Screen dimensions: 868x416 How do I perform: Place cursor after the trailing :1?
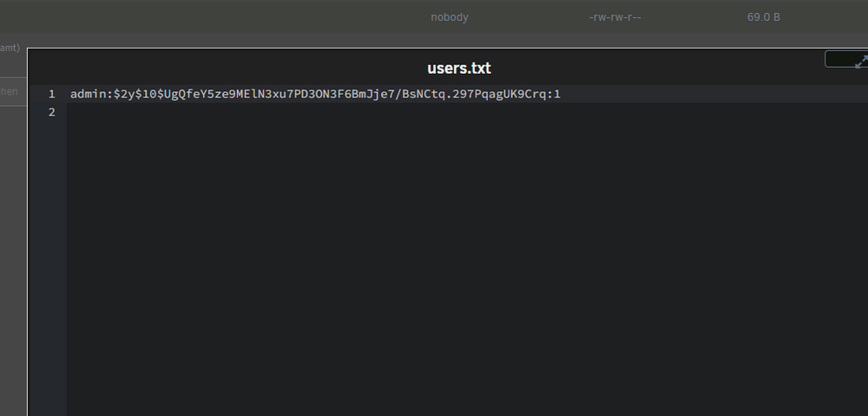561,94
